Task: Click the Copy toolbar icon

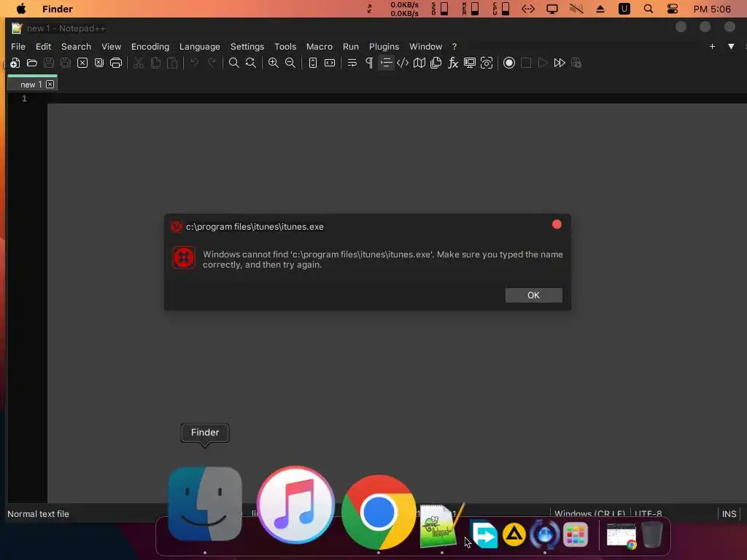Action: (155, 63)
